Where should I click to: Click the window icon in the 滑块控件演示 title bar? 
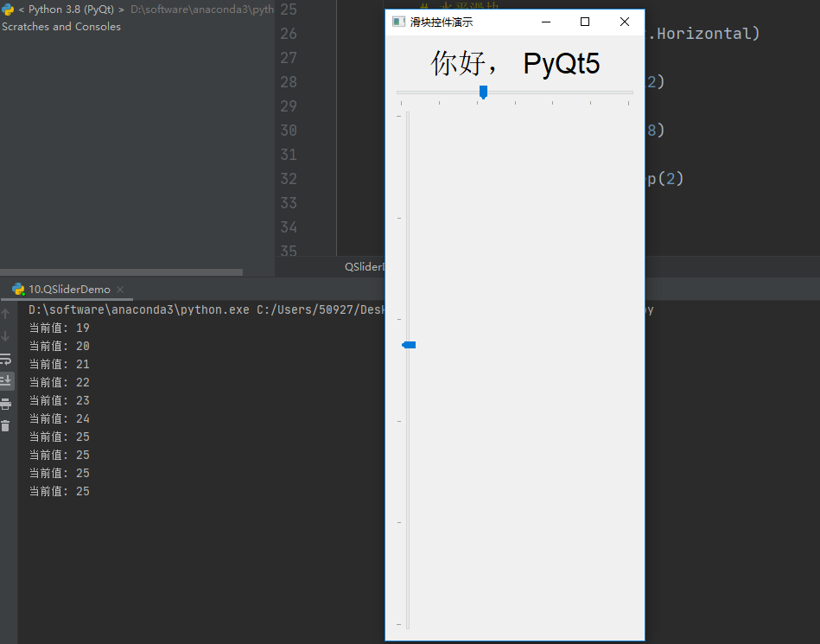398,22
